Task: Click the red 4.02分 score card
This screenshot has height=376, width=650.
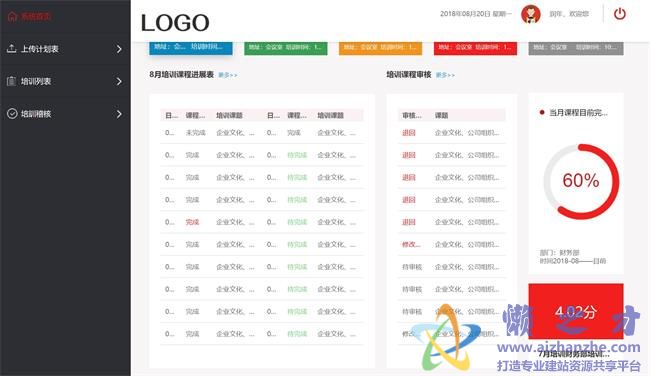Action: pyautogui.click(x=576, y=311)
